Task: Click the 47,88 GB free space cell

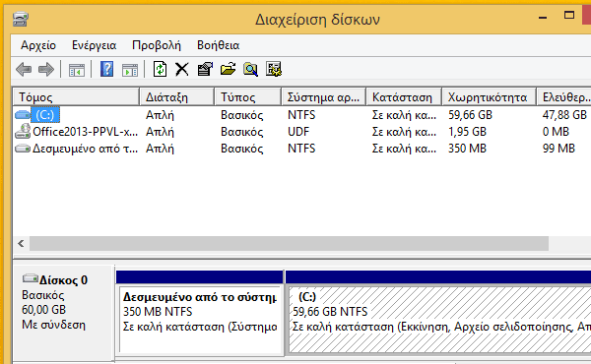Action: 564,115
